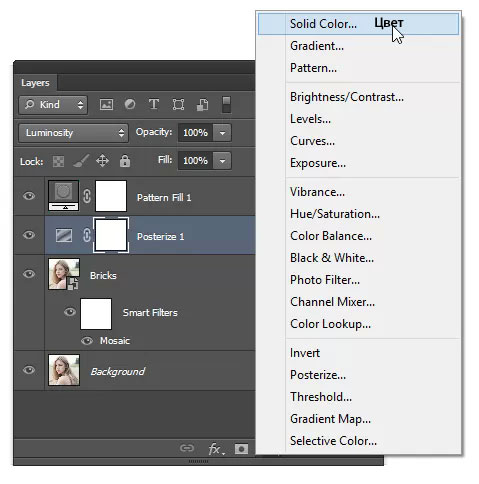Hide the Posterize 1 layer
This screenshot has height=484, width=479.
[x=29, y=235]
